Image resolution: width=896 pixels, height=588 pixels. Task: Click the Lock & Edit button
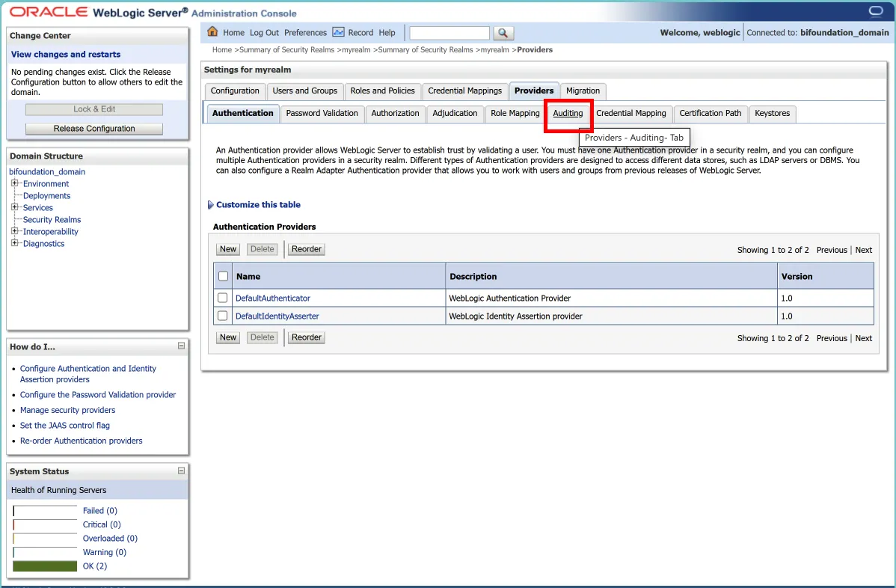click(94, 109)
